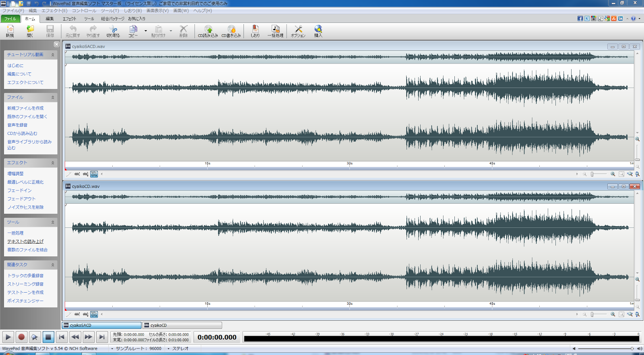Viewport: 644px width, 355px height.
Task: Open the ステレオ channel dropdown
Action: (169, 349)
